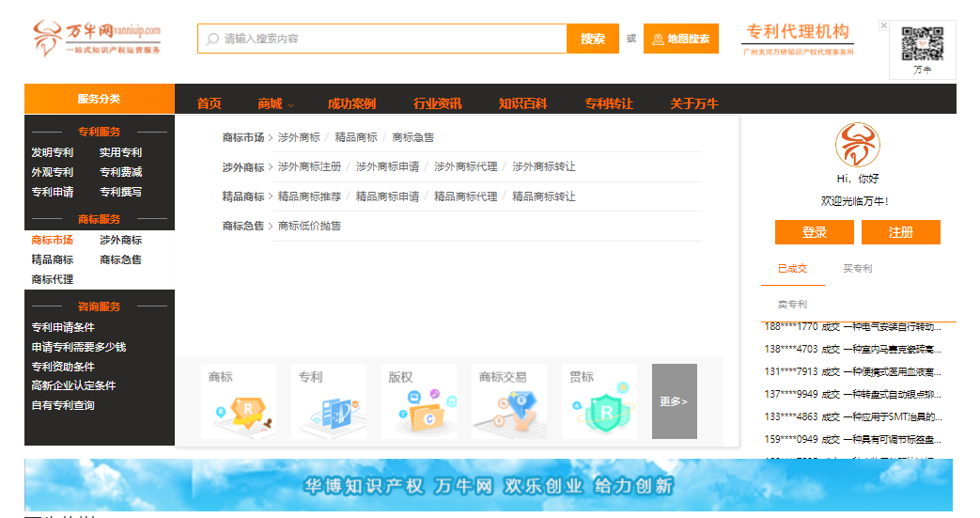Open 专利申请条件 consultation link
Viewport: 980px width, 518px height.
63,327
